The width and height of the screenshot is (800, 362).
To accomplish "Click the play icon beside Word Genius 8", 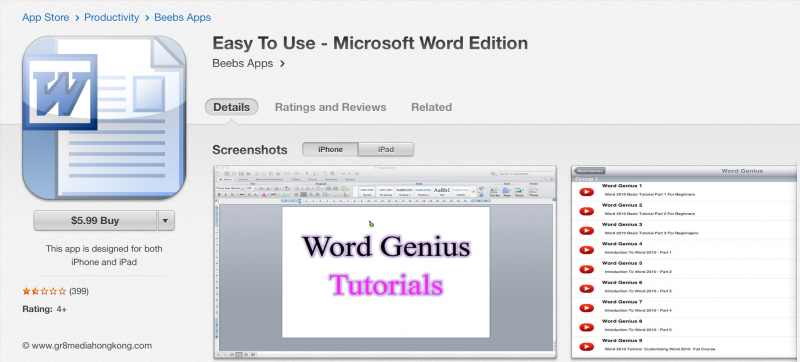I will coord(586,327).
